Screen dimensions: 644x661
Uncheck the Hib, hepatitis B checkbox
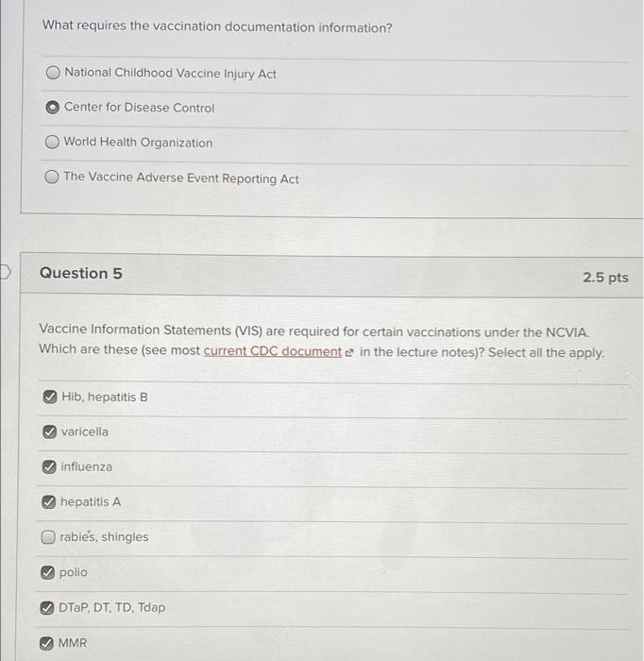click(x=50, y=397)
